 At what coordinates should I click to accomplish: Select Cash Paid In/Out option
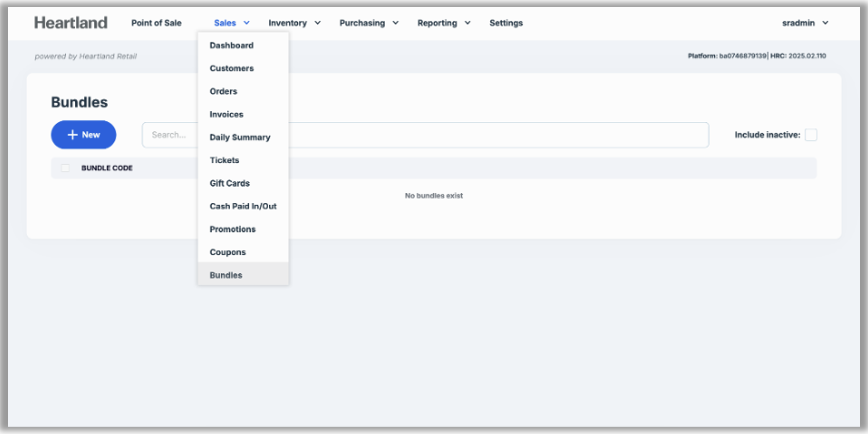[x=243, y=206]
